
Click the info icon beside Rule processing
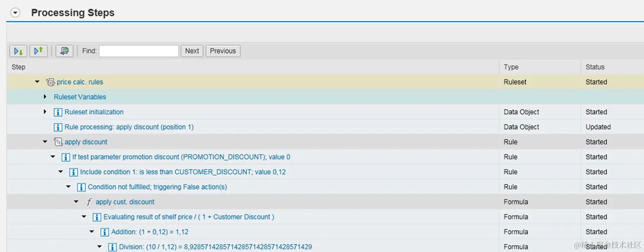coord(58,127)
